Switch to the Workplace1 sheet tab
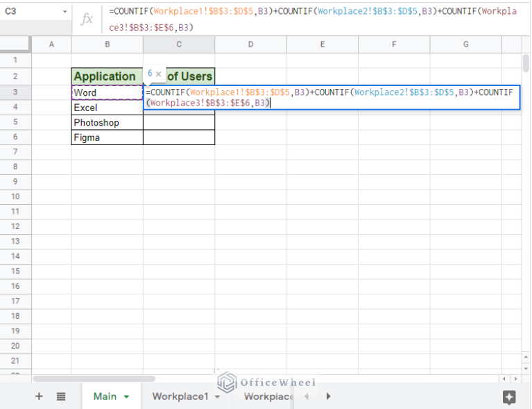 (x=180, y=397)
